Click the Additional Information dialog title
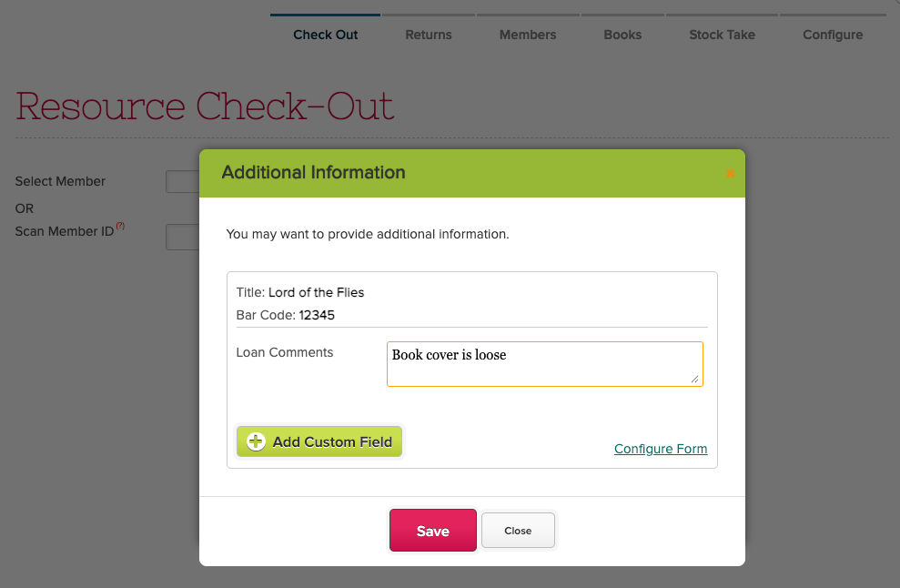 pyautogui.click(x=313, y=173)
